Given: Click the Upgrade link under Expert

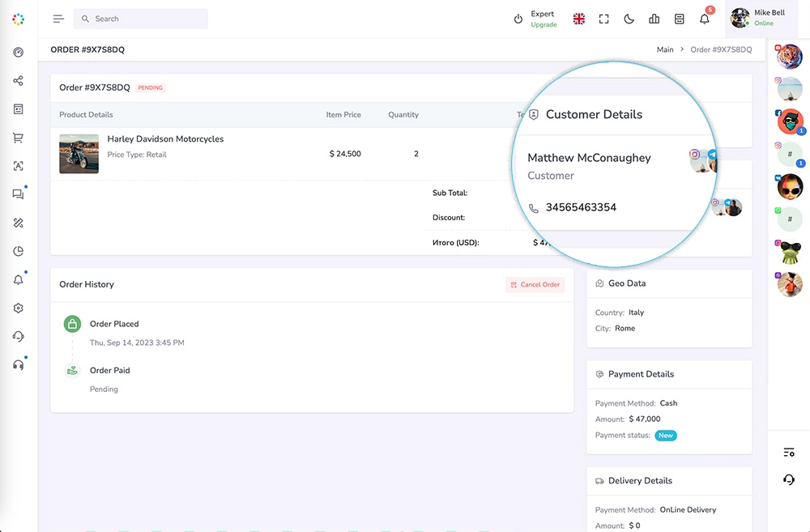Looking at the screenshot, I should tap(544, 25).
